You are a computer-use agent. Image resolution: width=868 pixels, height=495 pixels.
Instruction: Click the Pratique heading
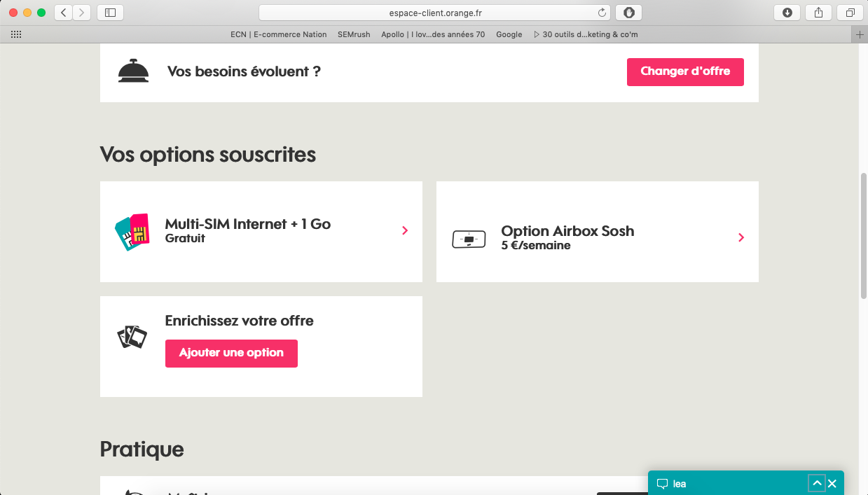(x=142, y=449)
